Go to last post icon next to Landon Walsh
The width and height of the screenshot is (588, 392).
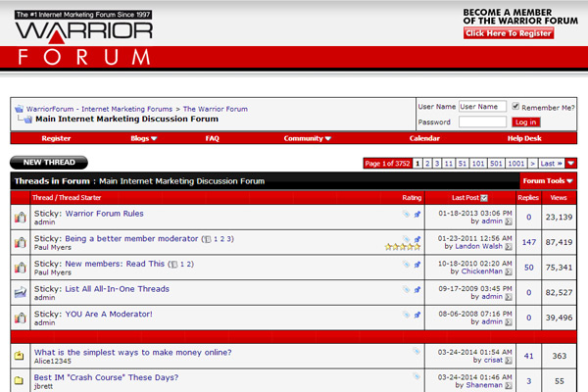click(508, 246)
